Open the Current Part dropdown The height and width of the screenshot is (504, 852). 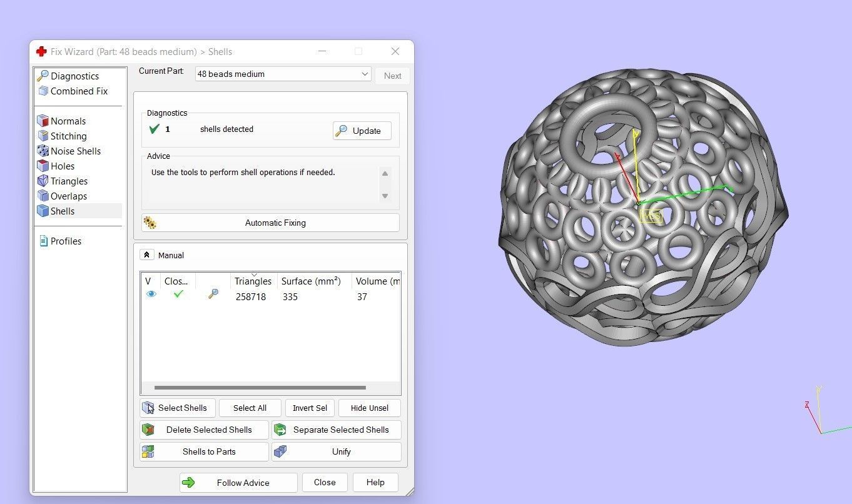click(283, 74)
